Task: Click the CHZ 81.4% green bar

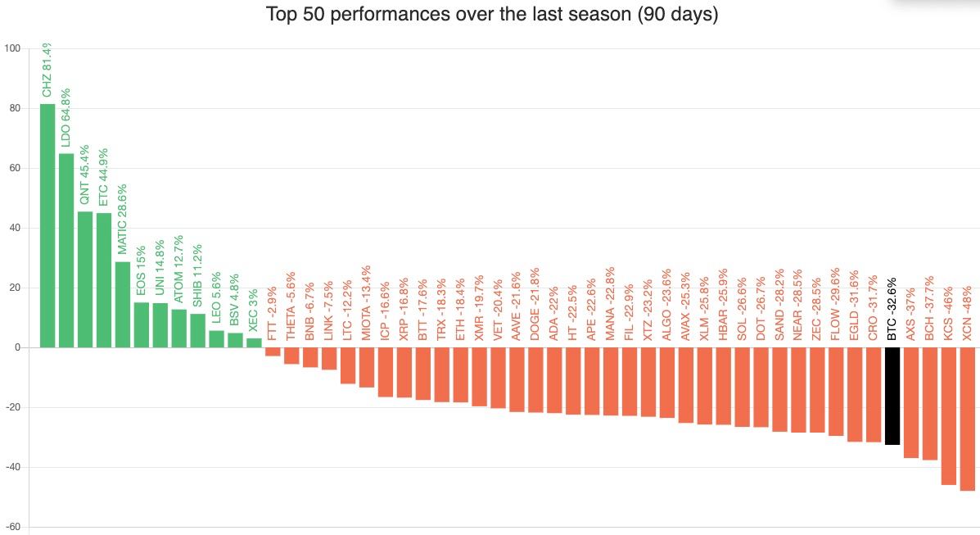Action: pyautogui.click(x=47, y=225)
